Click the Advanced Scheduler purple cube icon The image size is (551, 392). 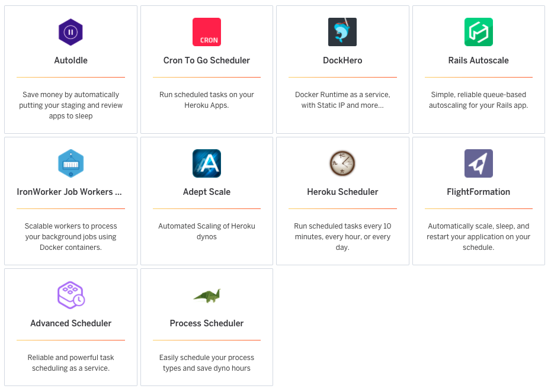[71, 295]
